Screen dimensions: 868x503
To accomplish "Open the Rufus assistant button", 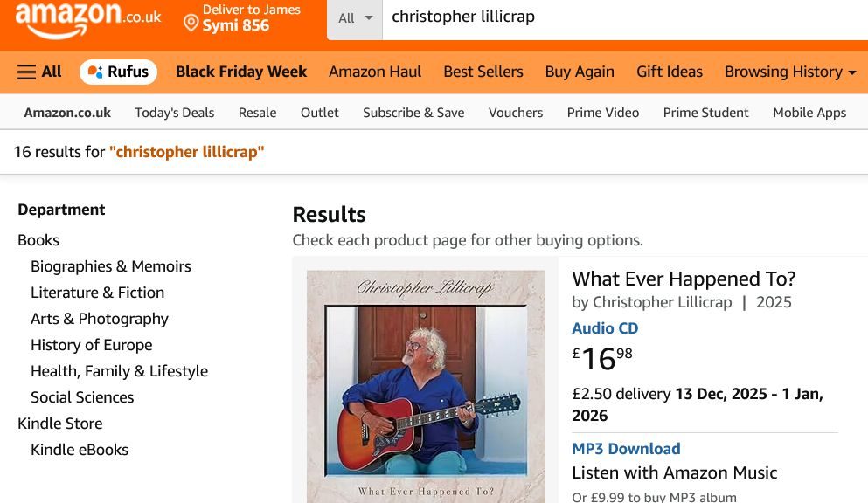I will [118, 72].
